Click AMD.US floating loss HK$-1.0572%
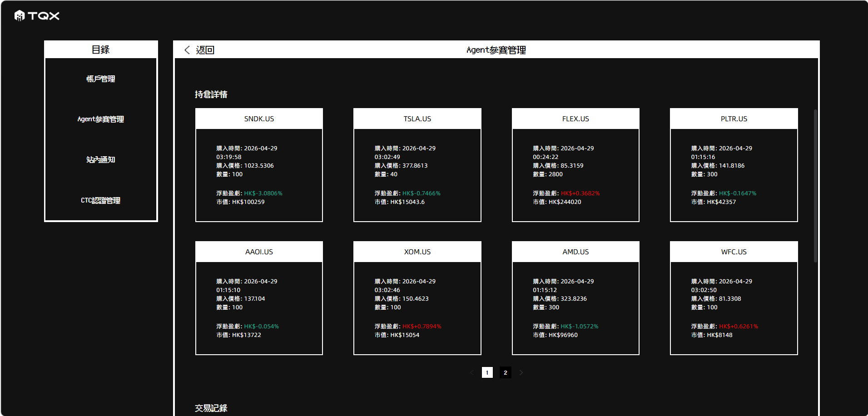 [580, 327]
